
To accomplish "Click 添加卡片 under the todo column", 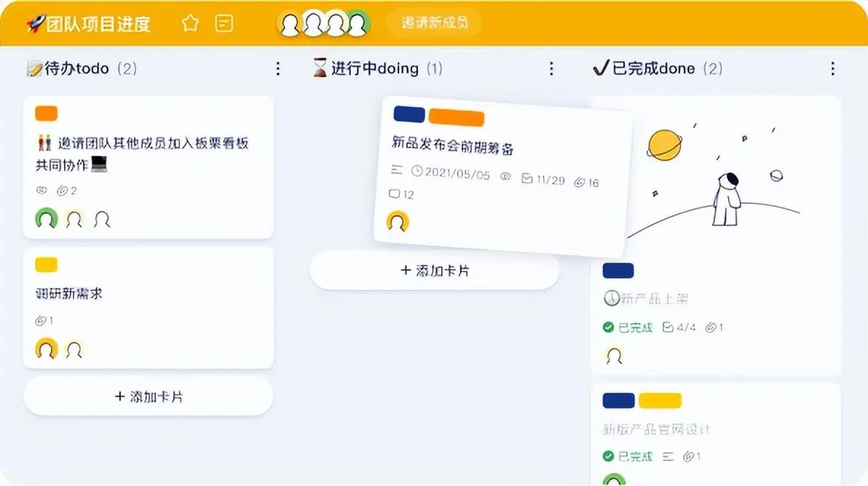I will [149, 397].
